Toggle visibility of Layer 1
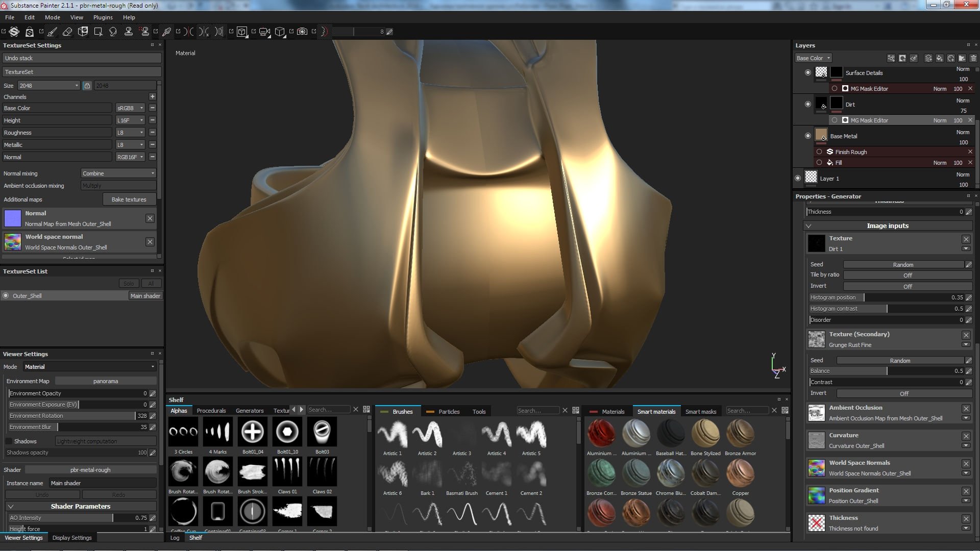The image size is (980, 551). (x=798, y=178)
